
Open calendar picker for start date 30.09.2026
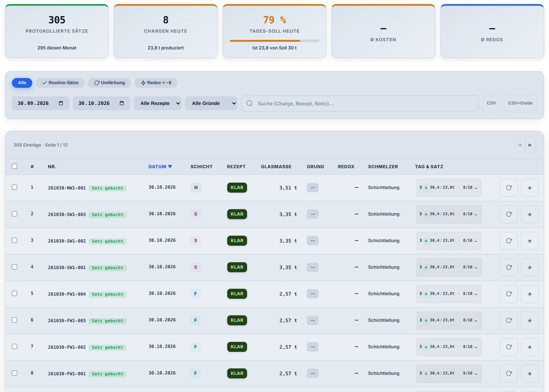pyautogui.click(x=61, y=103)
